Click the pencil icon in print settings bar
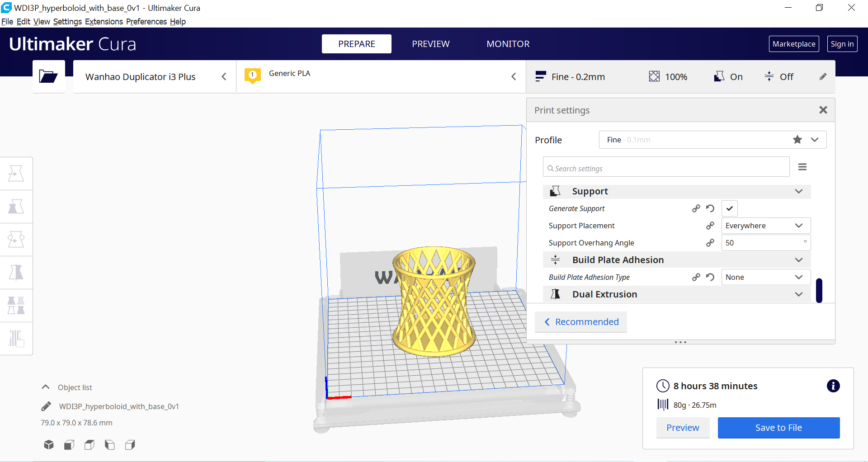Viewport: 868px width, 462px height. point(823,77)
